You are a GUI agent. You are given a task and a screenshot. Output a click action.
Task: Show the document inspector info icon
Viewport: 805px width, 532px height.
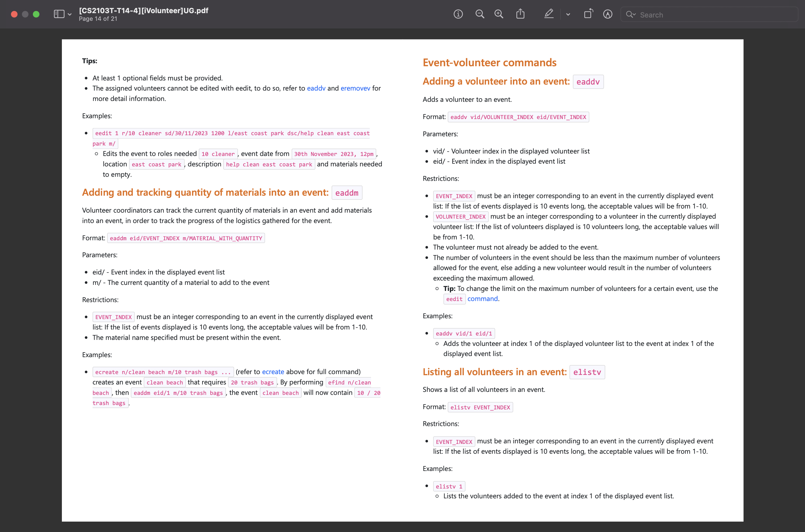(x=458, y=14)
